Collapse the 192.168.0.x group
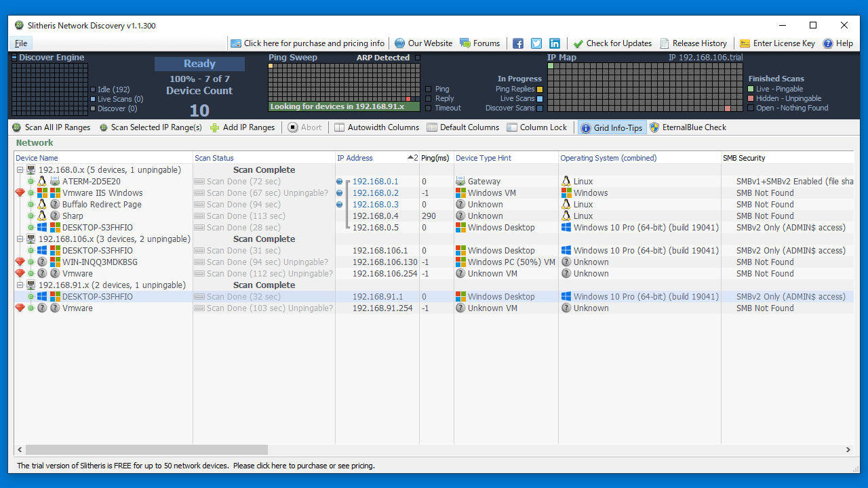Image resolution: width=868 pixels, height=488 pixels. (x=20, y=170)
